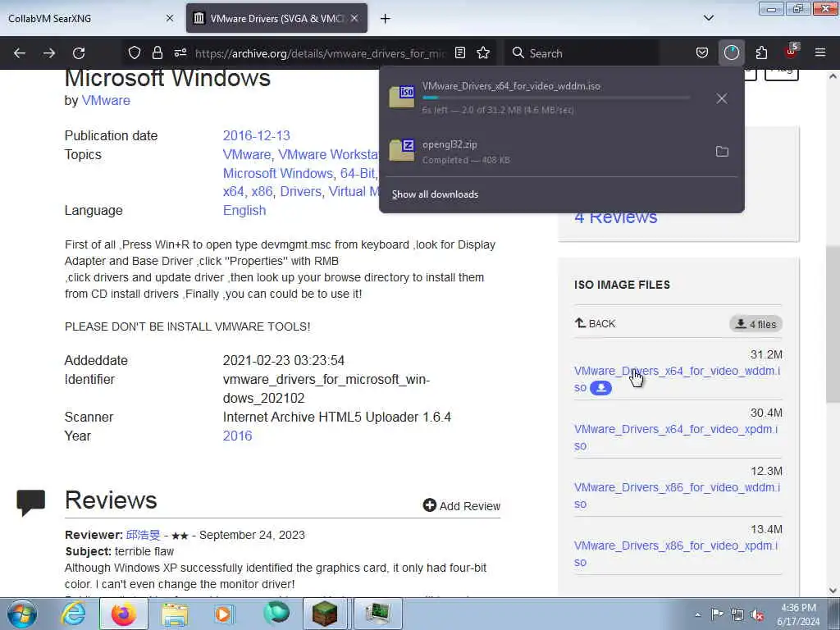
Task: Click the browser forward arrow
Action: [x=49, y=53]
